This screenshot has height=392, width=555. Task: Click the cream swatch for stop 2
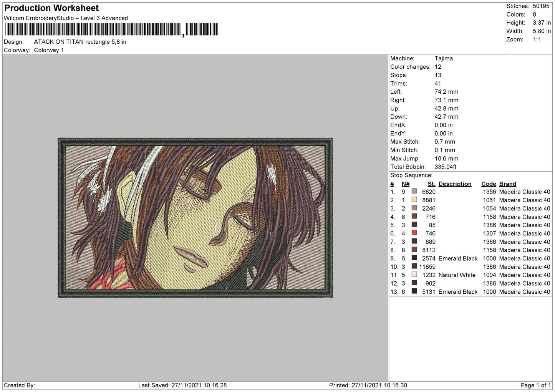[x=414, y=200]
